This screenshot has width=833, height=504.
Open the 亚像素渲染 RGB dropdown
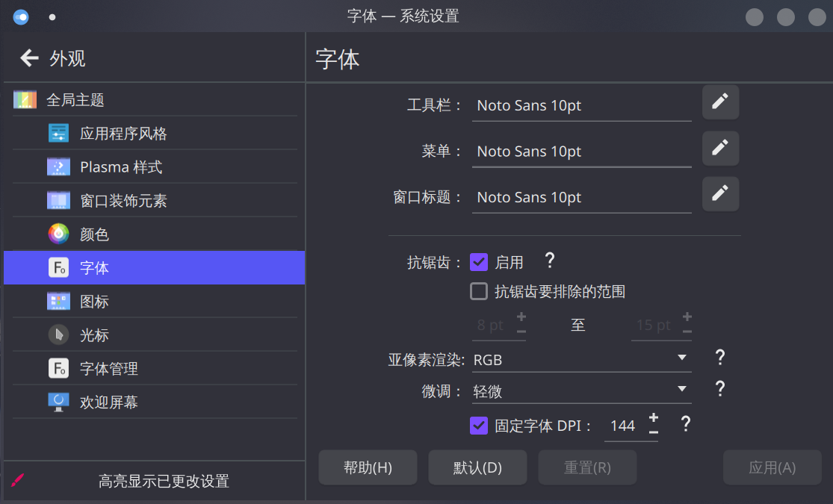click(581, 359)
